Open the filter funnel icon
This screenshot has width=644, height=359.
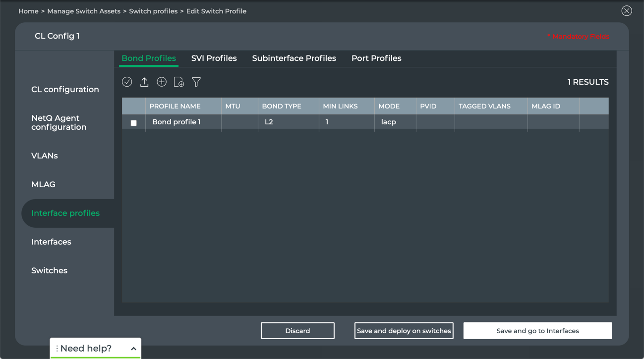(196, 82)
